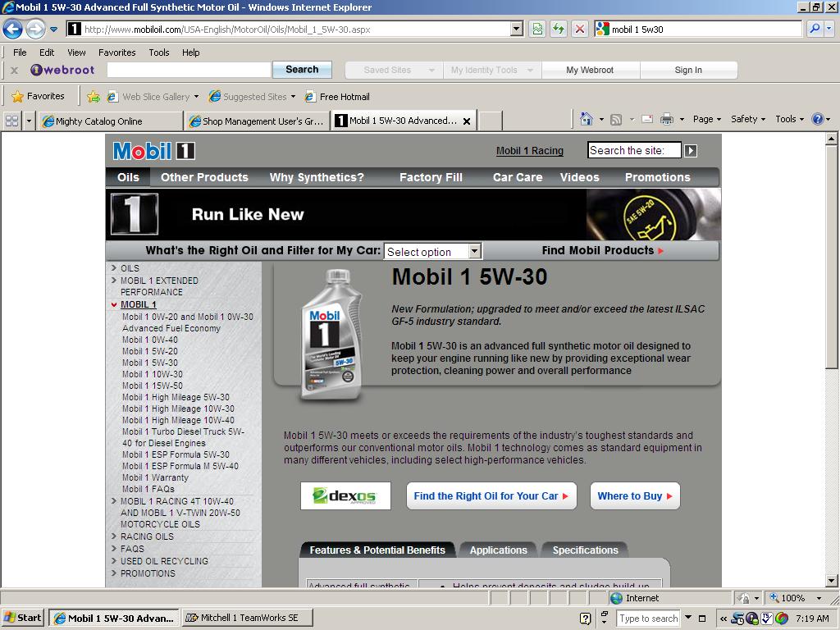Click the Find Mobil Products link

[x=603, y=250]
